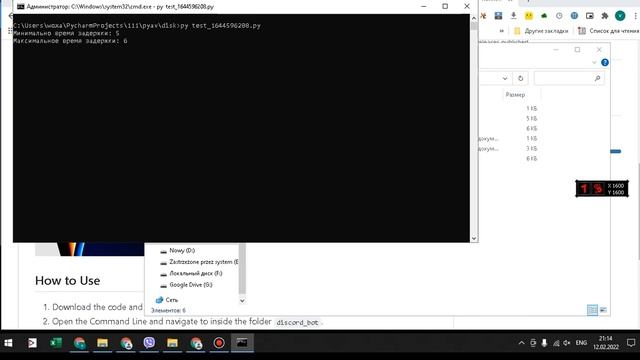Open the Chrome three-dot menu
This screenshot has width=640, height=360.
click(x=636, y=16)
